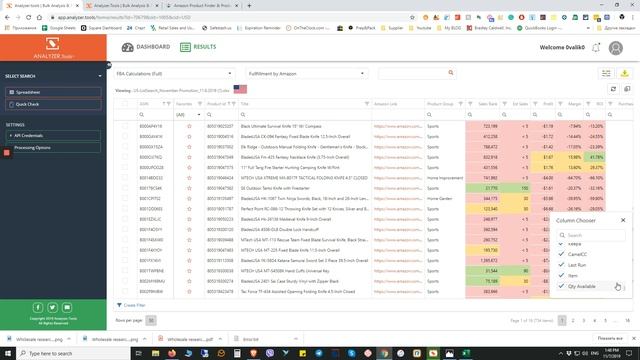Open the FBA Calculations (Full) dropdown
This screenshot has height=360, width=640.
pyautogui.click(x=174, y=74)
